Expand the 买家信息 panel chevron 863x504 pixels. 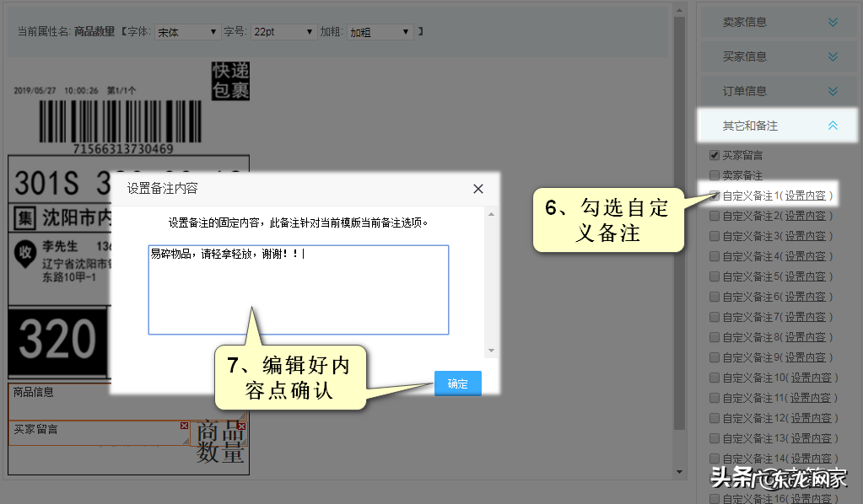833,56
